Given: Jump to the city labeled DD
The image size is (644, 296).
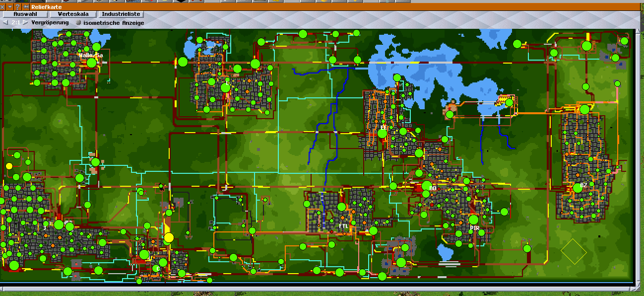Looking at the screenshot, I should pyautogui.click(x=433, y=188).
